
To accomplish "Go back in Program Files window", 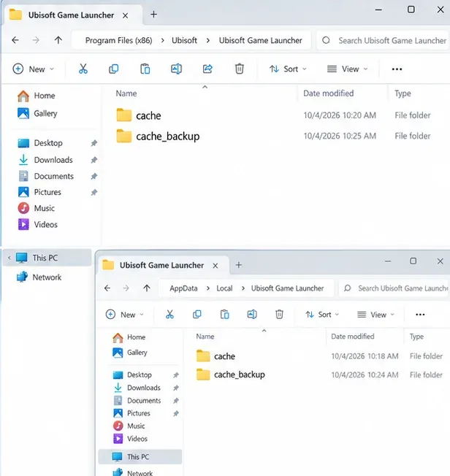I will pos(15,40).
